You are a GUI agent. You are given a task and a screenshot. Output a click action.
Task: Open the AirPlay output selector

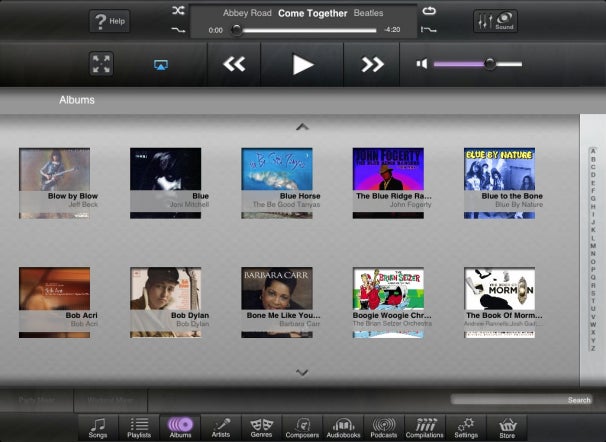click(161, 65)
